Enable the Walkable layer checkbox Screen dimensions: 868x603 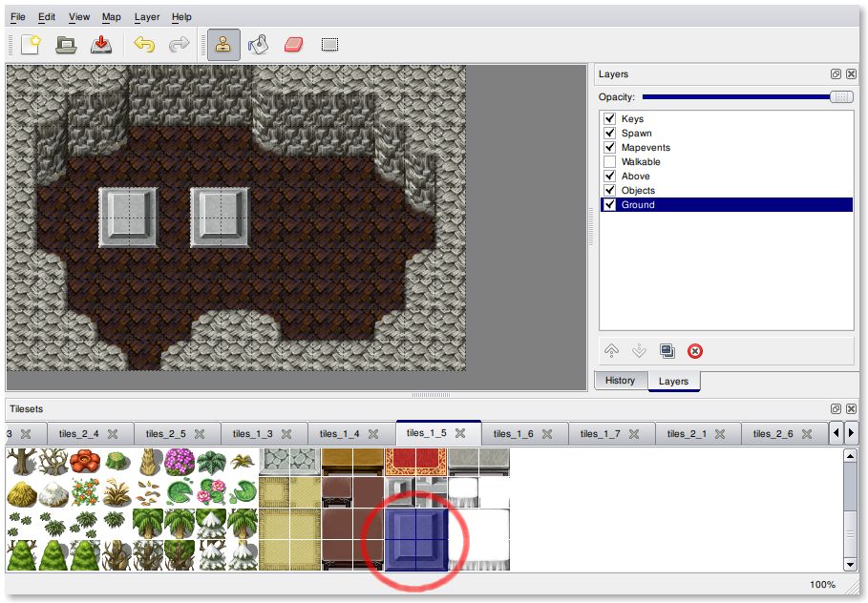tap(609, 162)
